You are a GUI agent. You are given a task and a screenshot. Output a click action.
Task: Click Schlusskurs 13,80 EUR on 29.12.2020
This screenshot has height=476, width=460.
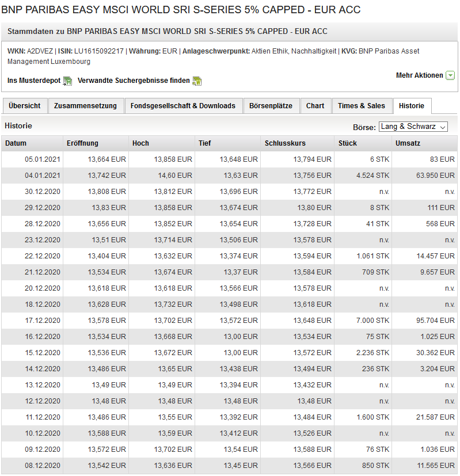click(x=314, y=208)
